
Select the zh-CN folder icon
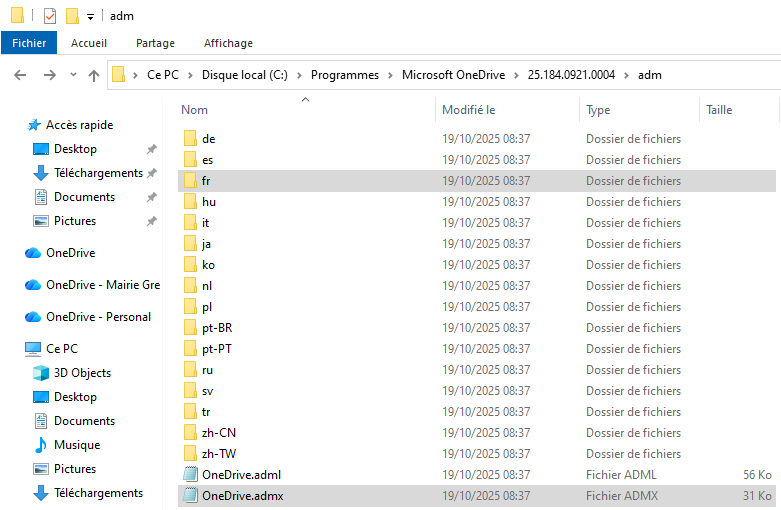tap(191, 433)
